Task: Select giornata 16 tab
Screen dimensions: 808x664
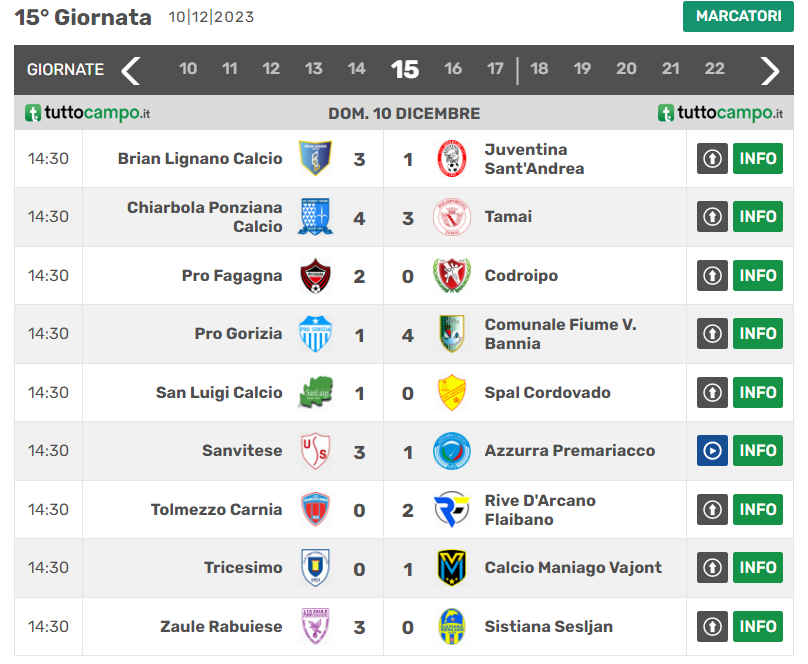Action: pyautogui.click(x=453, y=69)
